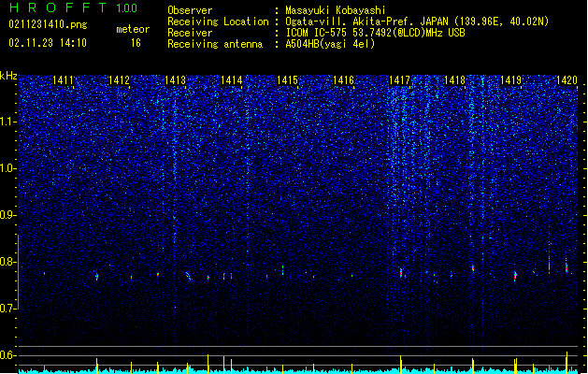Click the 1.0 kHz axis label
588x374 pixels.
(8, 168)
